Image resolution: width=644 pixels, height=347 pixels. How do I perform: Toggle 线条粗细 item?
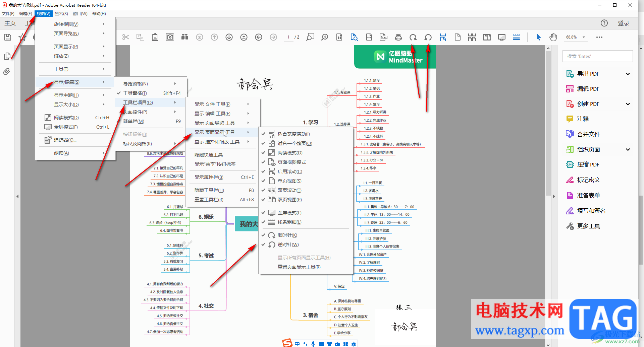click(x=306, y=222)
